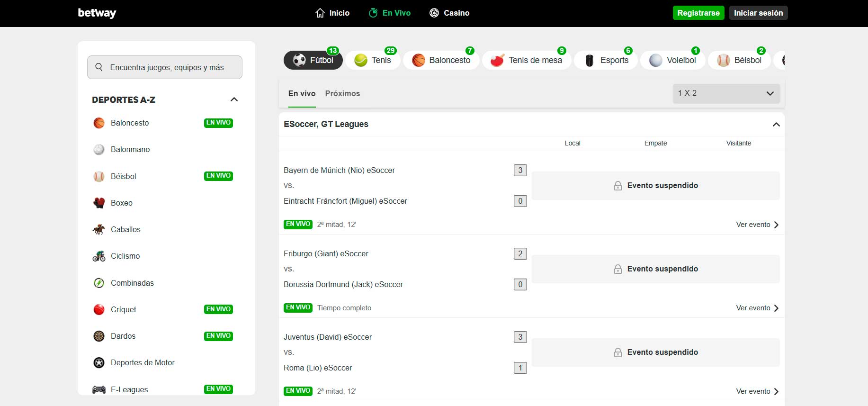Switch to the En vivo tab
The height and width of the screenshot is (406, 868).
302,93
